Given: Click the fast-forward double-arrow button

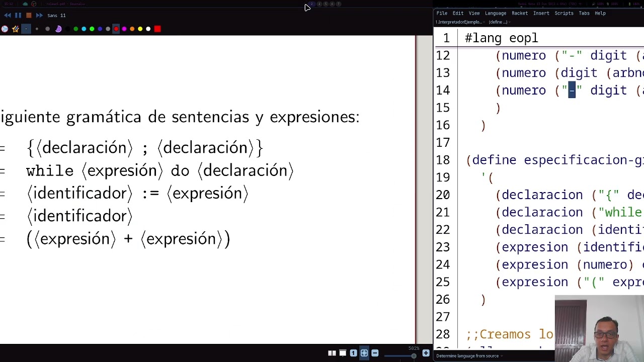Looking at the screenshot, I should tap(39, 16).
